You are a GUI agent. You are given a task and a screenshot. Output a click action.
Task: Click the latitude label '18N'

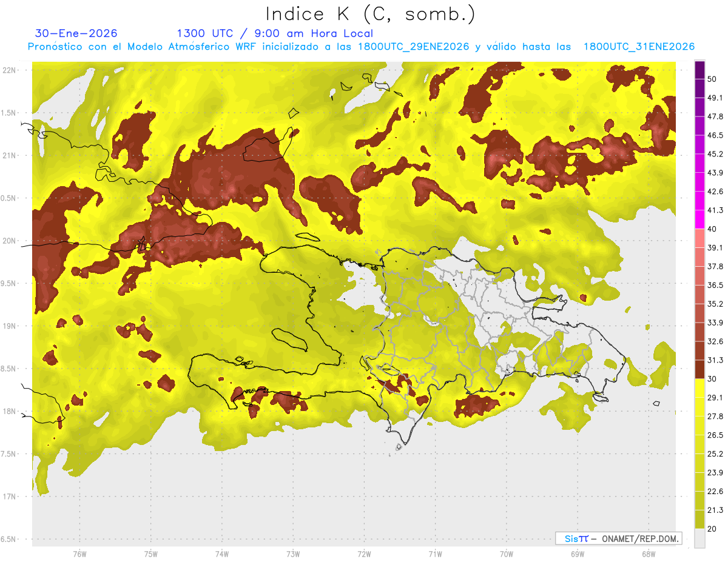[x=10, y=411]
